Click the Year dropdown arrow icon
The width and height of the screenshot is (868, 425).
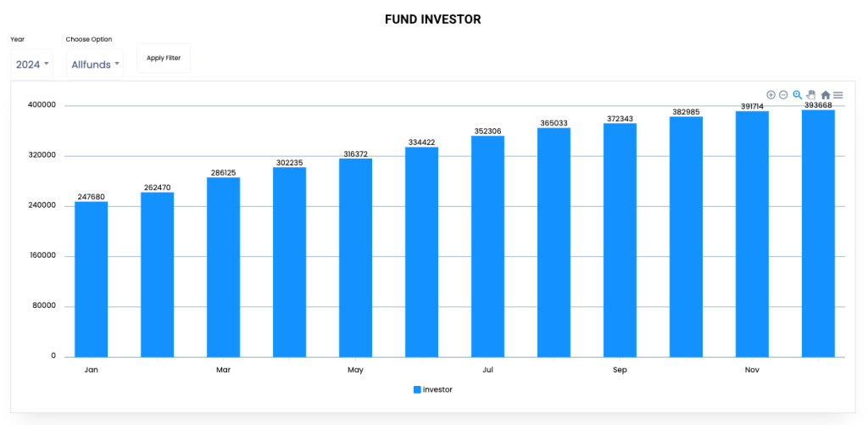pos(47,64)
